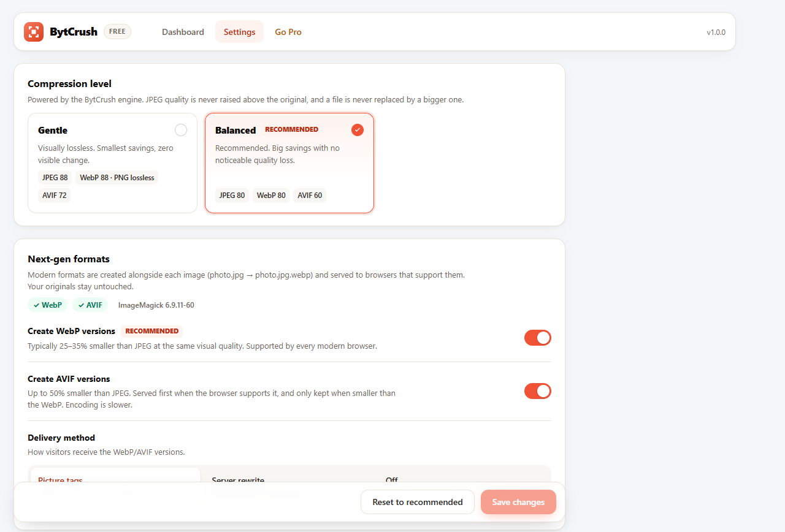The height and width of the screenshot is (532, 785).
Task: Click the v1.0.0 version label
Action: (x=716, y=32)
